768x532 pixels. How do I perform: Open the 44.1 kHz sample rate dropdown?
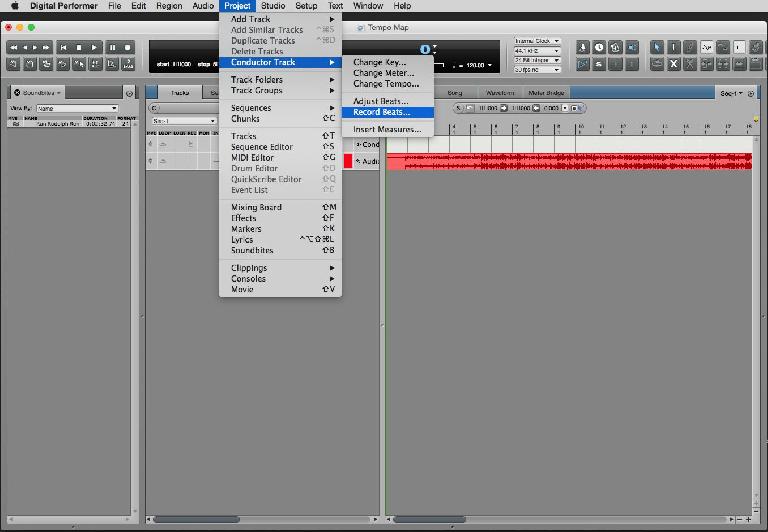point(537,50)
